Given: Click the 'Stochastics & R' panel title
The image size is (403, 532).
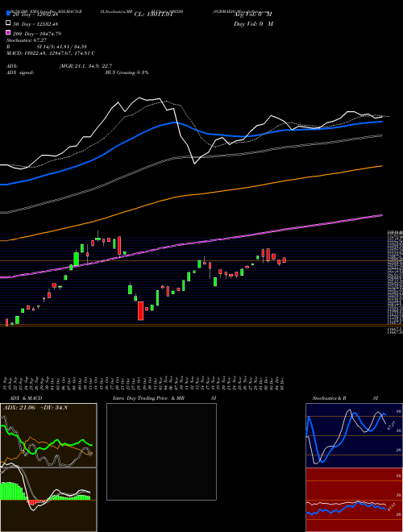Looking at the screenshot, I should point(330,398).
